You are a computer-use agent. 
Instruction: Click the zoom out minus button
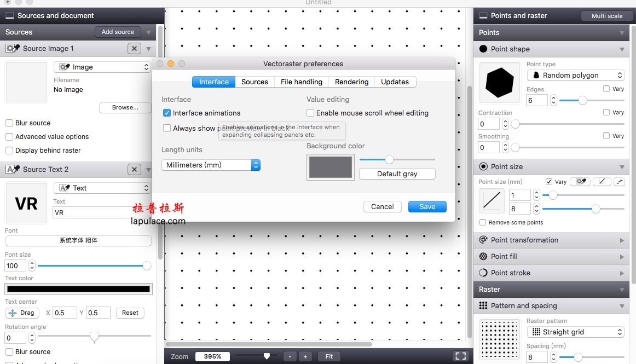click(x=290, y=356)
